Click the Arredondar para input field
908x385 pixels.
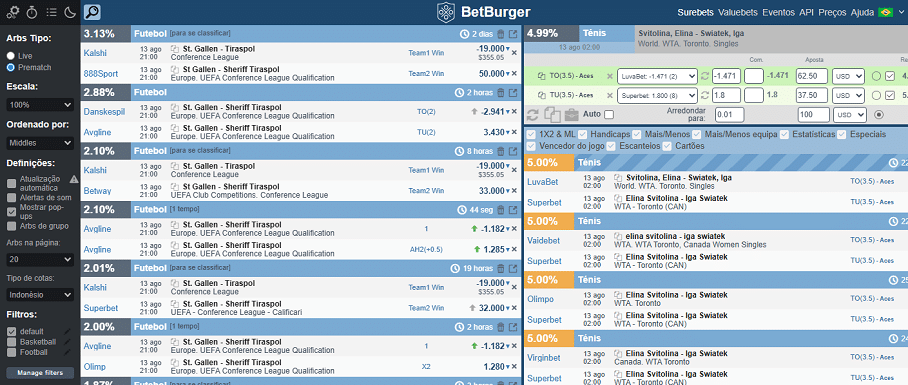(730, 115)
